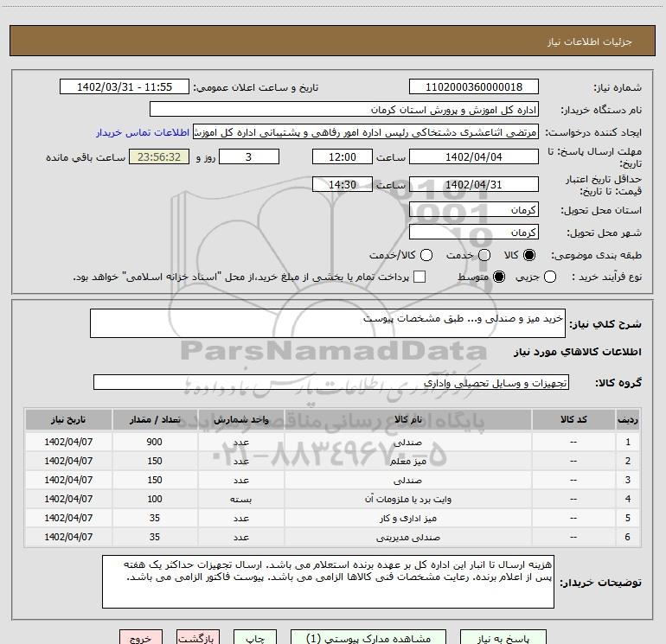Click the quantity 900 cell

(155, 442)
